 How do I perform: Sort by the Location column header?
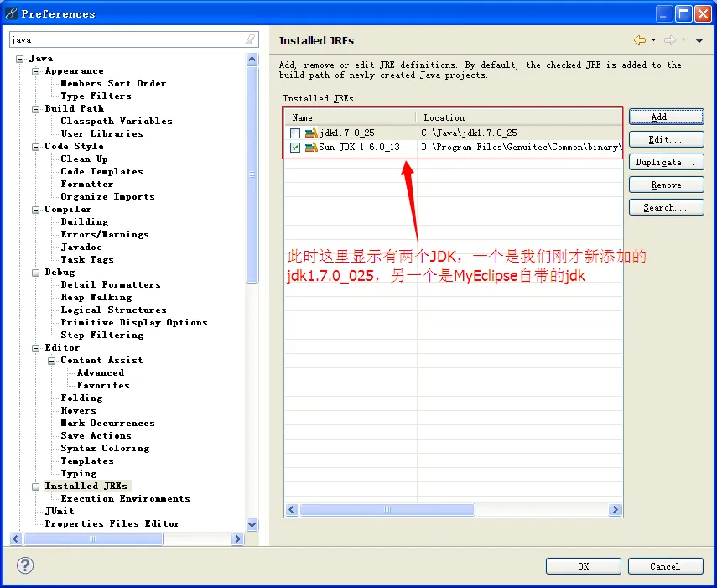tap(519, 117)
